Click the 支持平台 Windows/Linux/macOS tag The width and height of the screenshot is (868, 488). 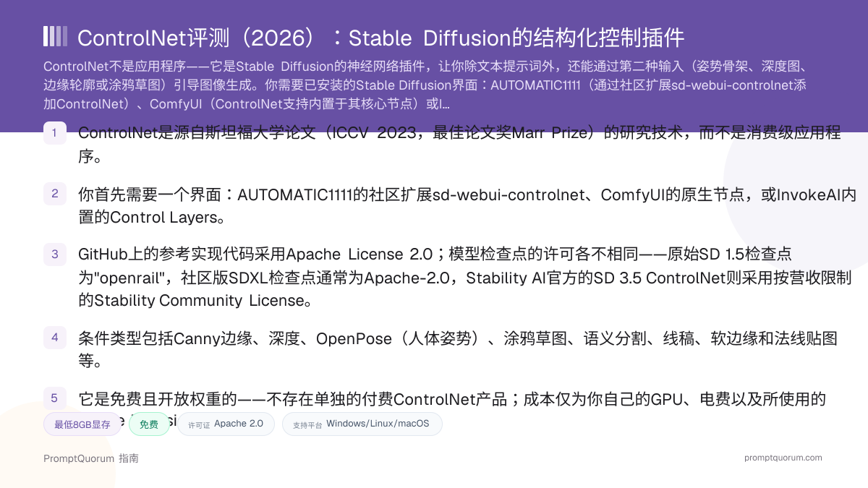362,424
